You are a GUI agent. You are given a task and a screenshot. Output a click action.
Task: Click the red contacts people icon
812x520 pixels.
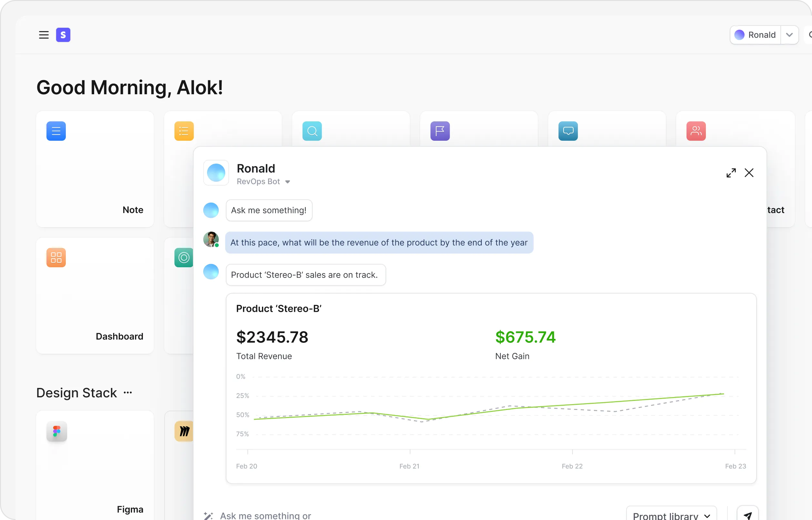[x=696, y=131]
